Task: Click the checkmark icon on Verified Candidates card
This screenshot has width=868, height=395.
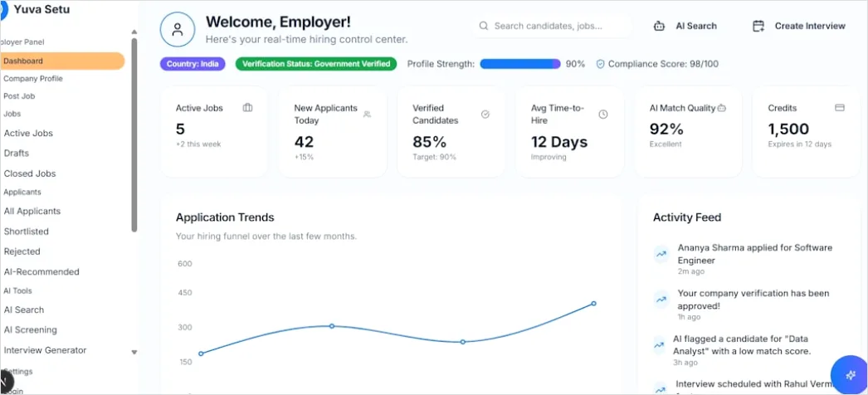Action: coord(485,114)
